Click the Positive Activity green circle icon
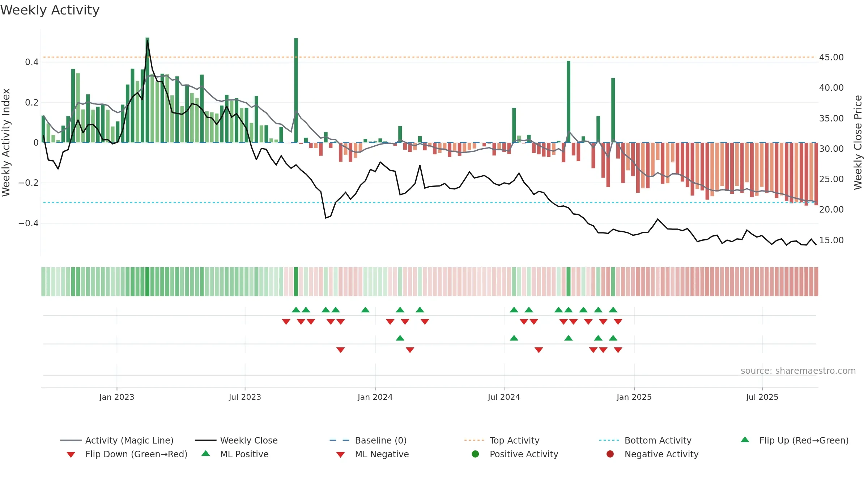The height and width of the screenshot is (488, 868). coord(476,454)
